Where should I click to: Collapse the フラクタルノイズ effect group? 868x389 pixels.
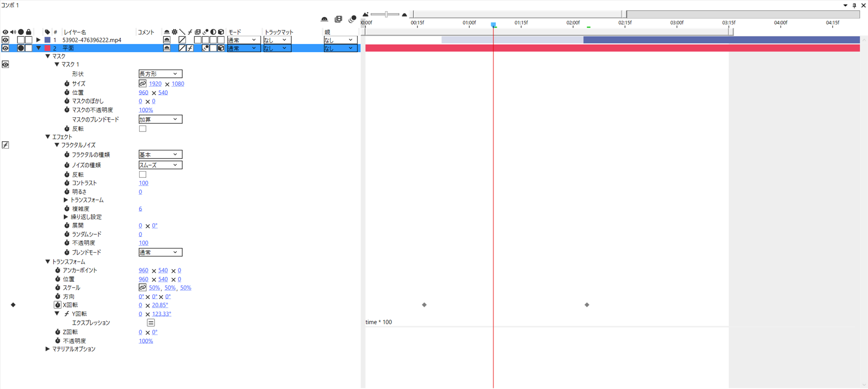57,145
